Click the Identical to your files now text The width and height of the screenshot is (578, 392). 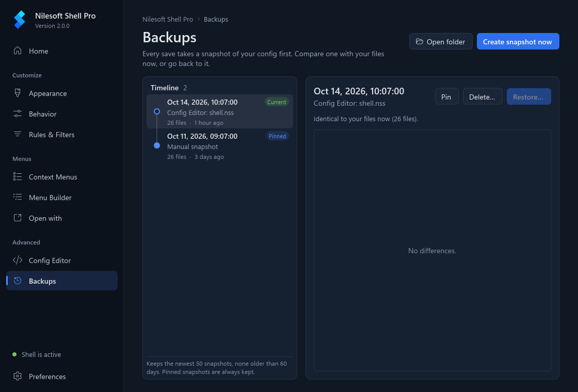click(x=366, y=119)
